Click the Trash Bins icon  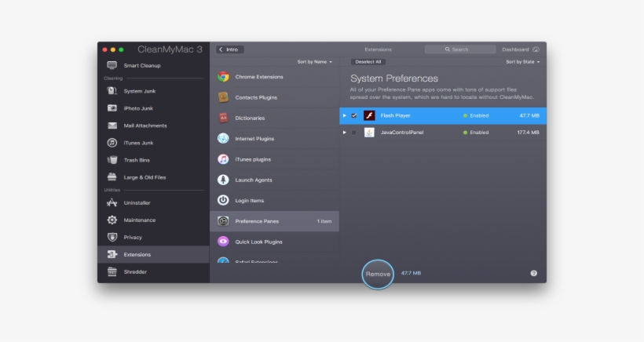coord(112,160)
